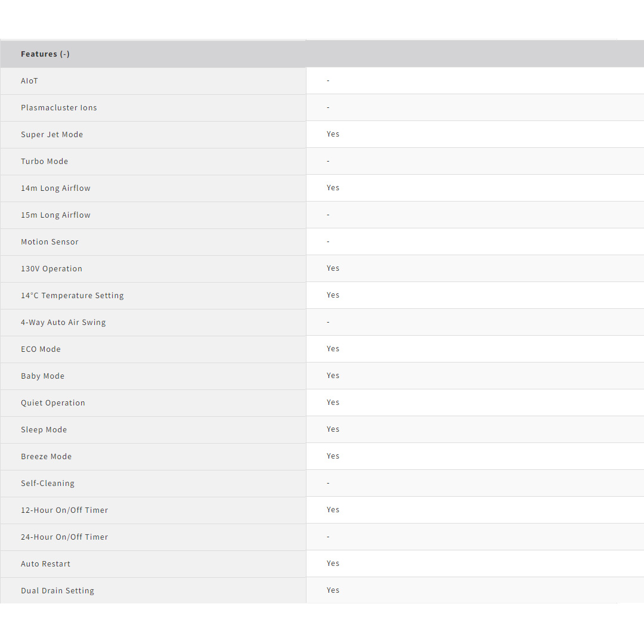Select the 14°C Temperature Setting label

tap(72, 296)
